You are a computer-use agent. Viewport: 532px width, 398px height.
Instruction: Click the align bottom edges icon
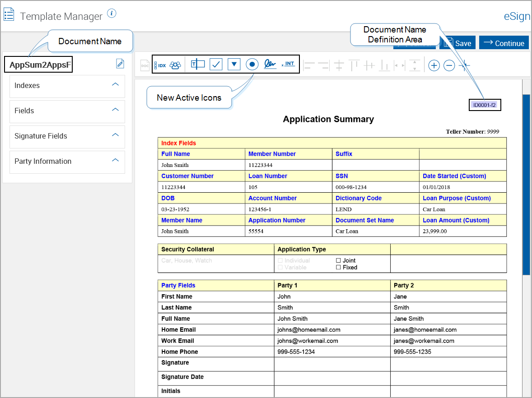384,65
